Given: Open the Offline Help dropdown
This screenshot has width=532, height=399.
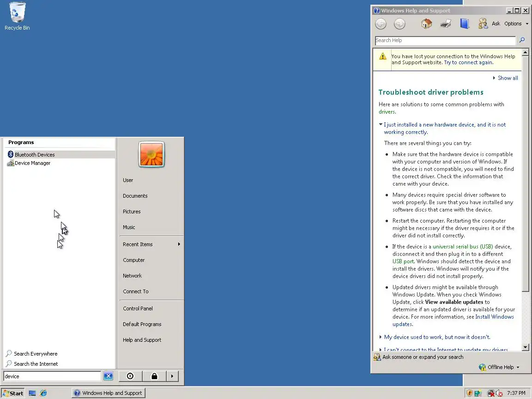Looking at the screenshot, I should [499, 367].
